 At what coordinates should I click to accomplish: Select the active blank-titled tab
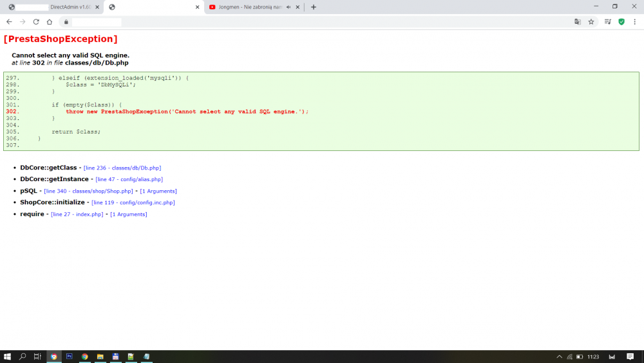point(154,7)
